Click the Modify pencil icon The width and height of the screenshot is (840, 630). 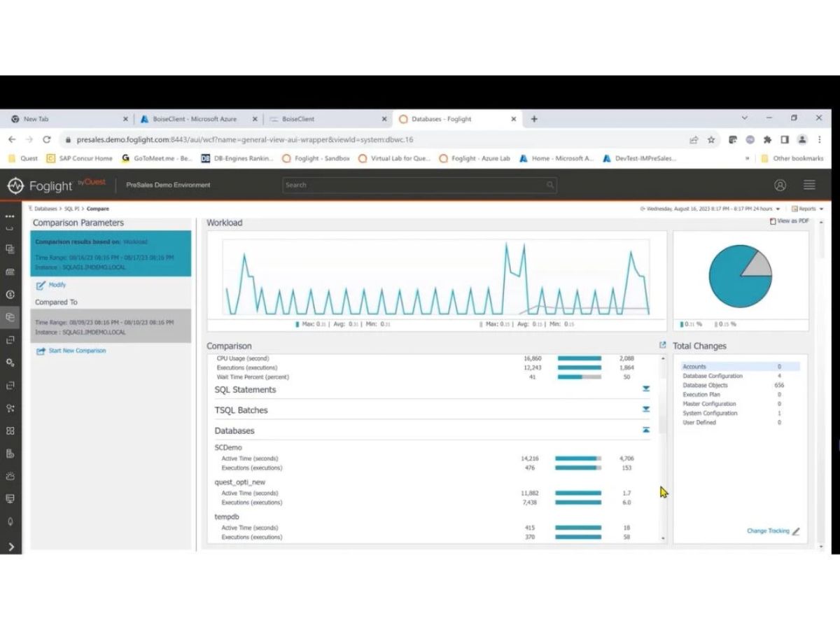[x=41, y=286]
